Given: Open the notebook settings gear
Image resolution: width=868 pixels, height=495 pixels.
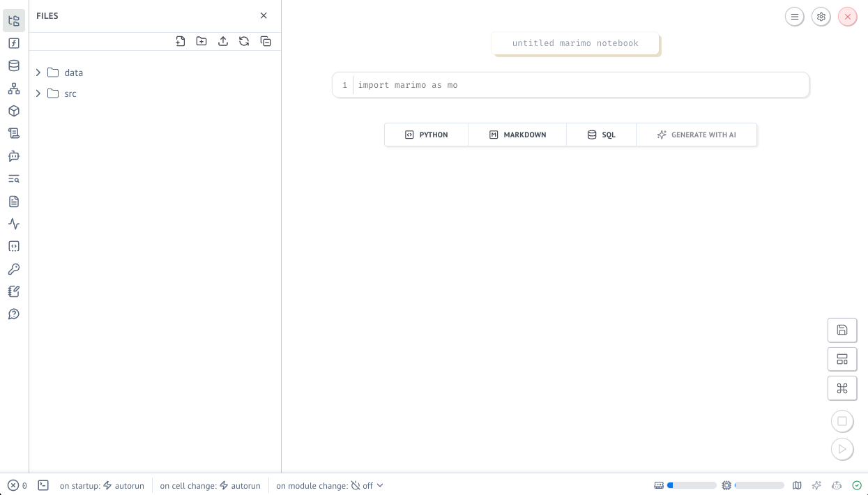Looking at the screenshot, I should [821, 16].
